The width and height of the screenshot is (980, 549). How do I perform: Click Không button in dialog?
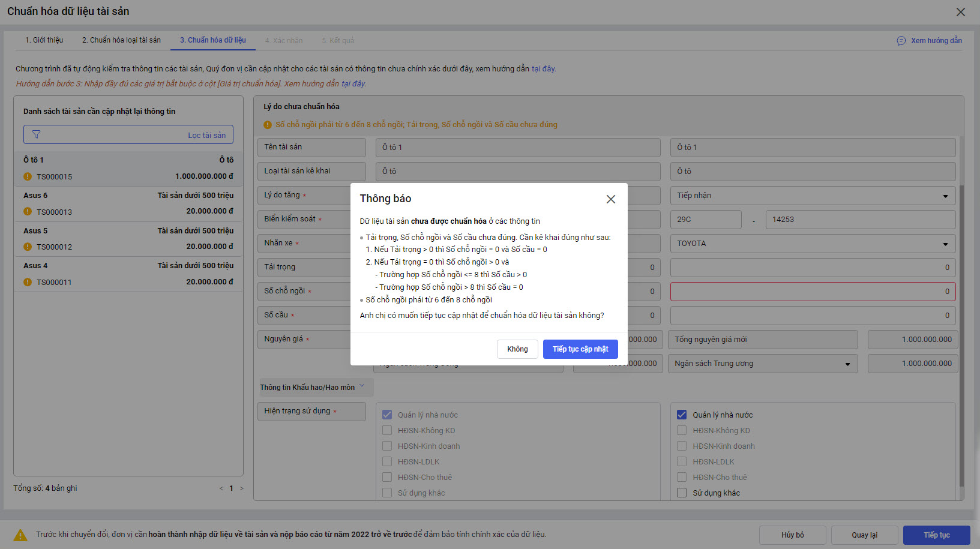pos(517,349)
